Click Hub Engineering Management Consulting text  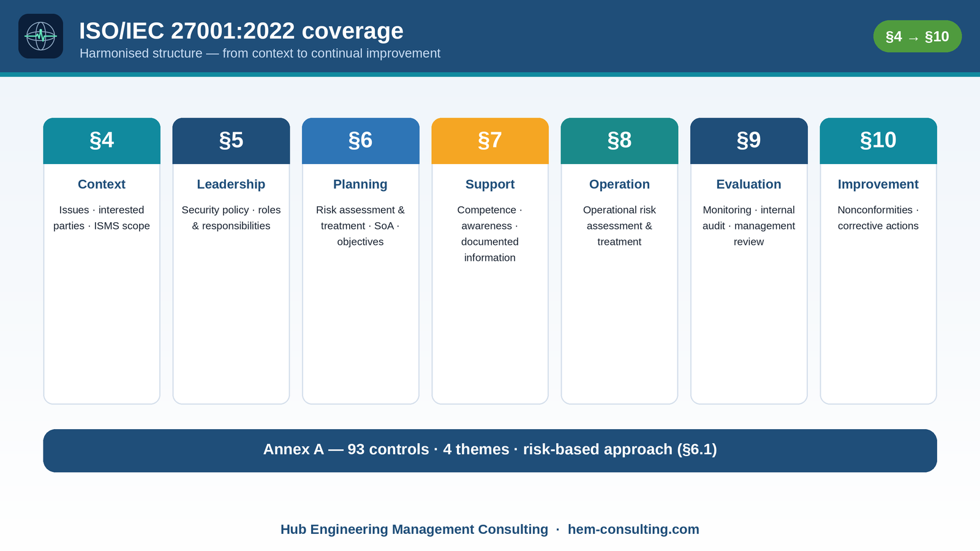click(414, 530)
